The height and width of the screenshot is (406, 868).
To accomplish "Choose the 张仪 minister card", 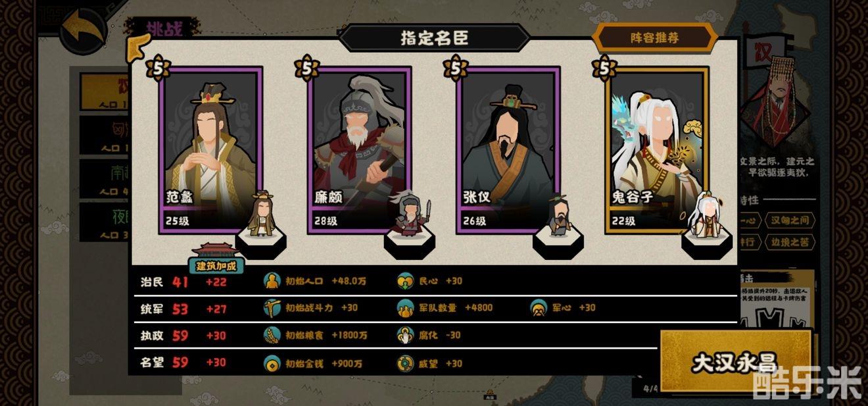I will [x=508, y=150].
